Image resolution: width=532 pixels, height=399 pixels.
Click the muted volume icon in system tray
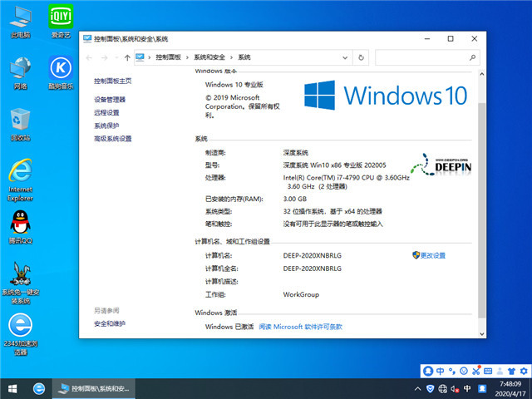(x=456, y=388)
